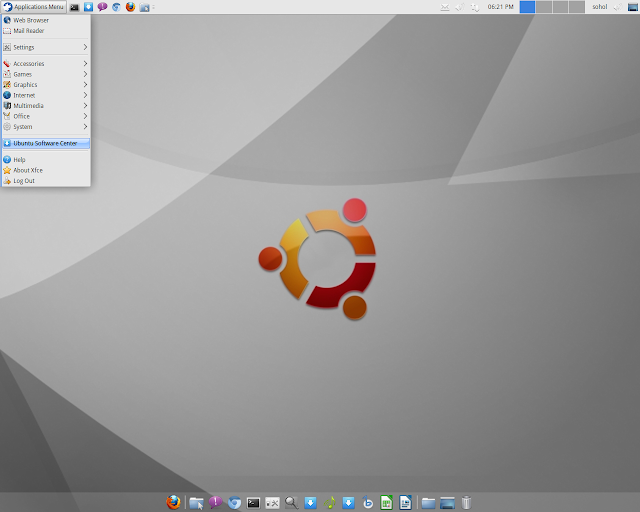Click blue download icon beside the magnifier
The width and height of the screenshot is (640, 512).
[x=310, y=503]
